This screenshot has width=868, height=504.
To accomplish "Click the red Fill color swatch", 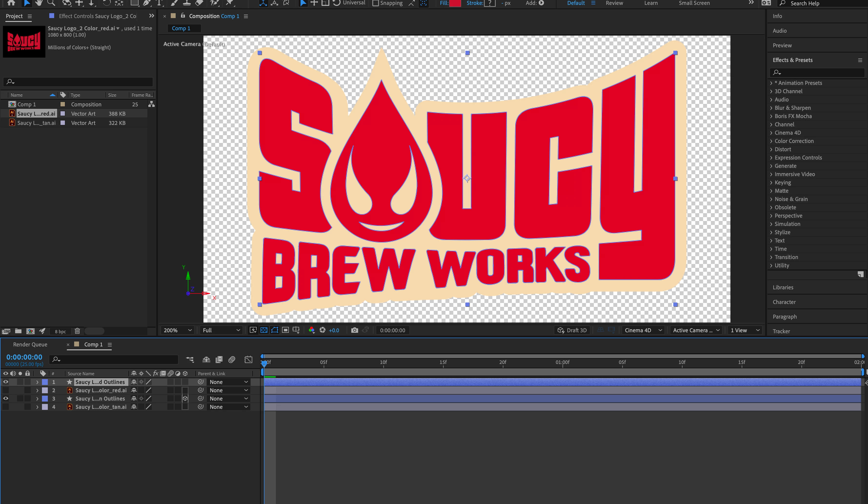I will tap(455, 3).
